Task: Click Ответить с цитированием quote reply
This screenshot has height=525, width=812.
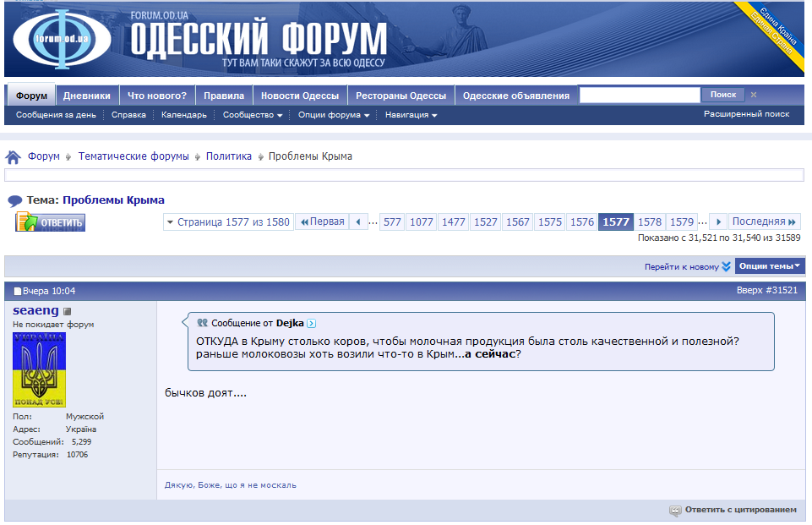Action: click(x=733, y=510)
